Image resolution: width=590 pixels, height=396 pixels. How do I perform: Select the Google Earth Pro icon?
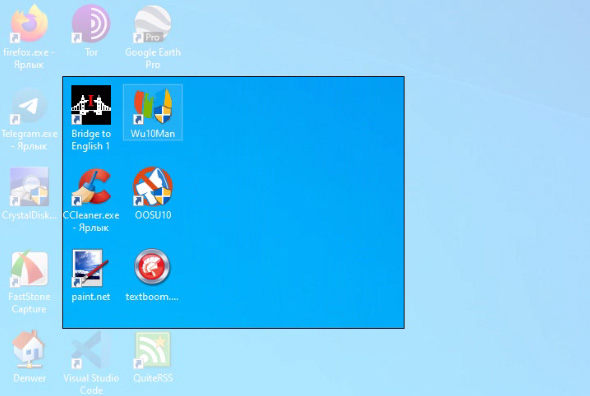[x=153, y=24]
